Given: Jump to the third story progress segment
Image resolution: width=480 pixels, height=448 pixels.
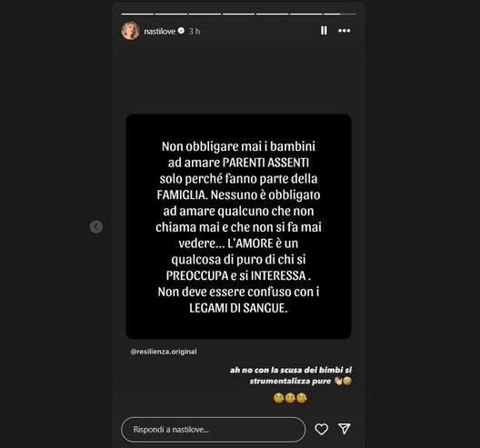Looking at the screenshot, I should 205,14.
